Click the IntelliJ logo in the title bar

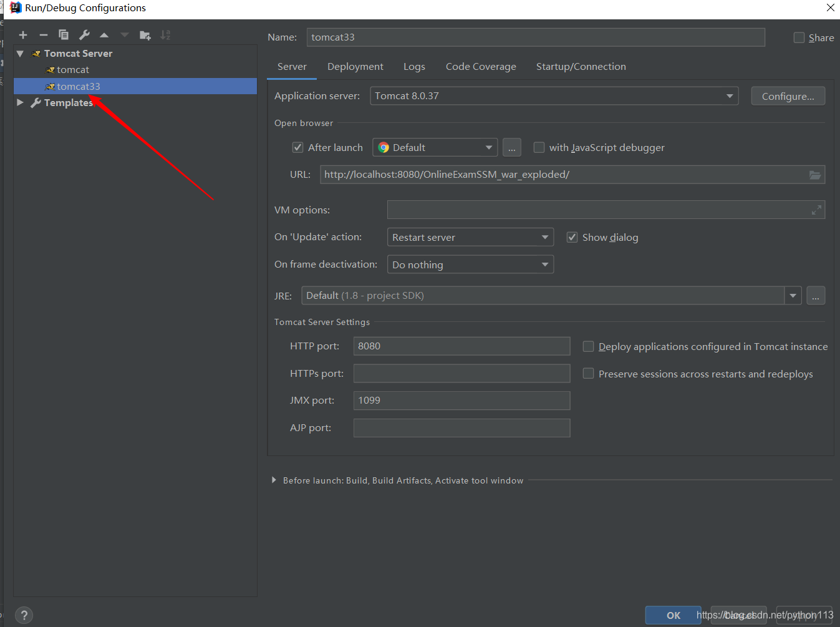(16, 7)
